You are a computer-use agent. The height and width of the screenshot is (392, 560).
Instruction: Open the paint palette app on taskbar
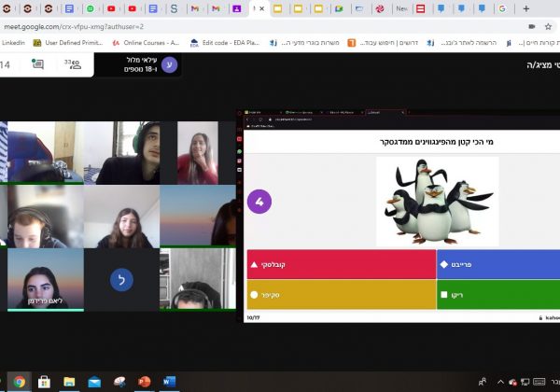tap(119, 382)
